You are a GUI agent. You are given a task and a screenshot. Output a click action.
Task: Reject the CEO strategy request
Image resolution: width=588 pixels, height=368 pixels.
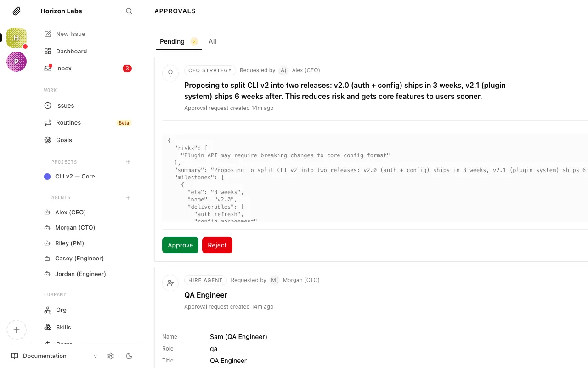pyautogui.click(x=217, y=245)
